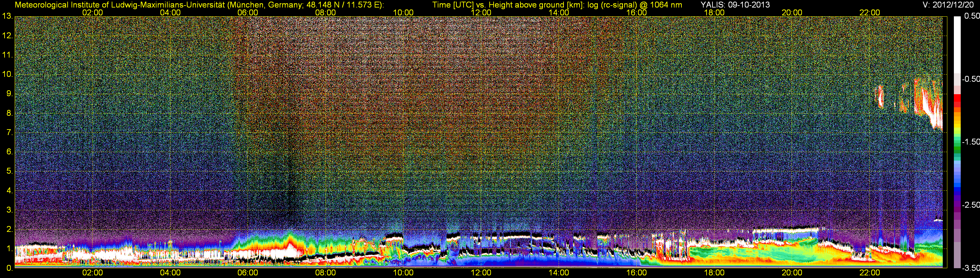This screenshot has width=980, height=278.
Task: Click the 12 km height axis label
Action: [x=7, y=36]
